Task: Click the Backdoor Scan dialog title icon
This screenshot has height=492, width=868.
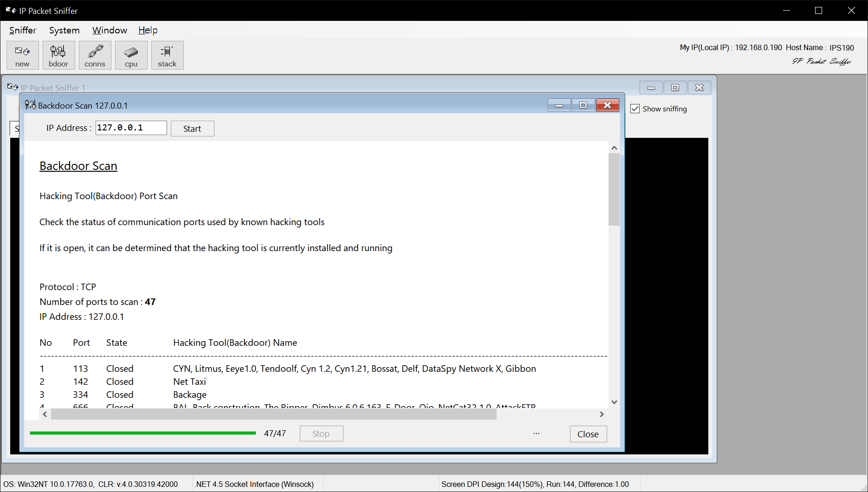Action: pyautogui.click(x=30, y=105)
